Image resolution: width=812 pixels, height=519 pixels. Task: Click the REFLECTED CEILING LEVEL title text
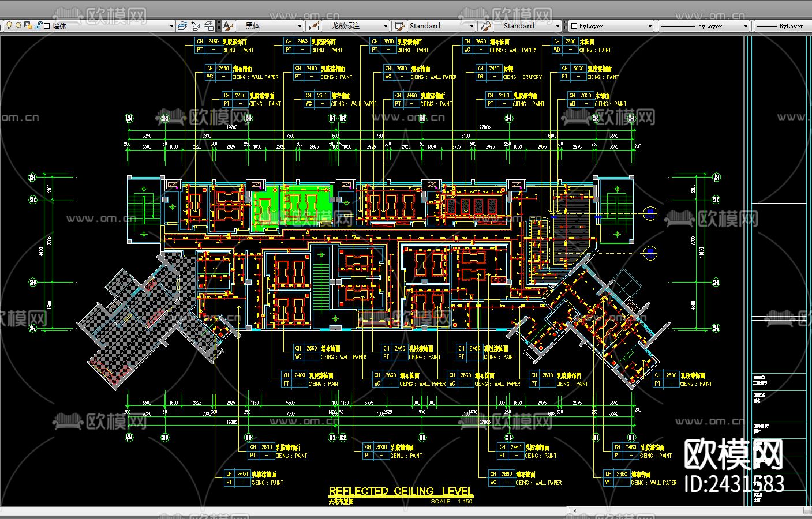click(401, 491)
